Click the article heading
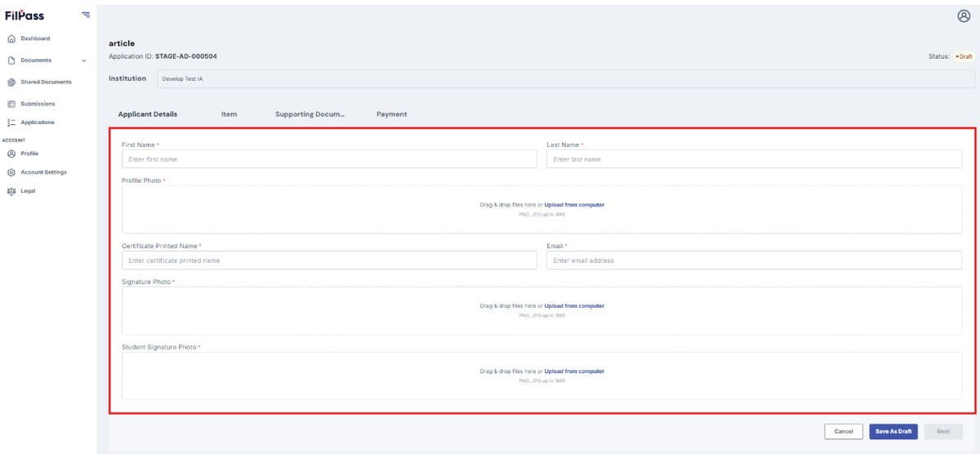 [122, 43]
